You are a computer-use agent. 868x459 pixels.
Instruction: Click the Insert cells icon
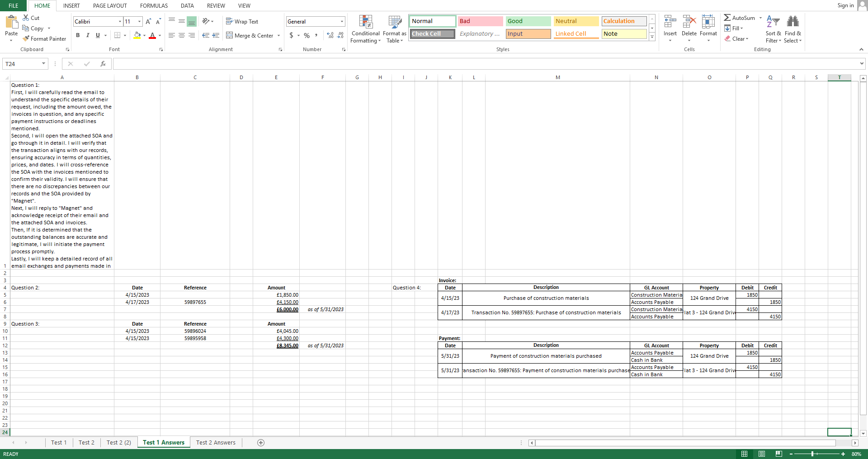click(670, 22)
